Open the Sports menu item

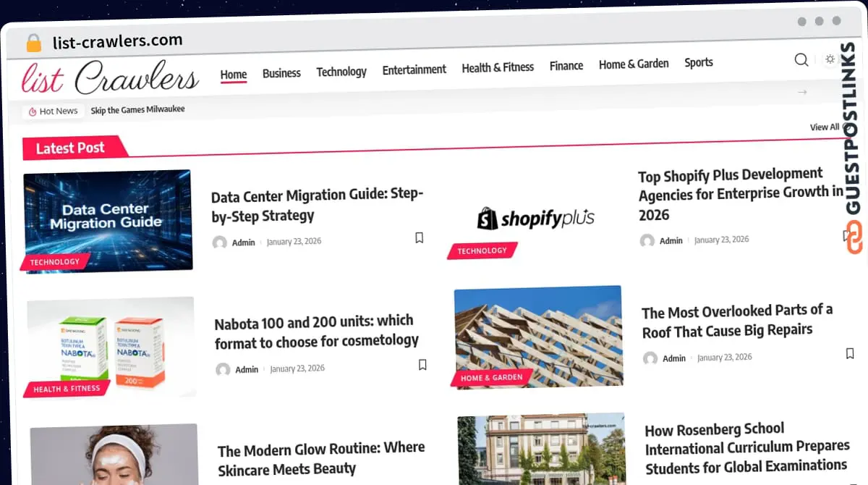tap(698, 62)
